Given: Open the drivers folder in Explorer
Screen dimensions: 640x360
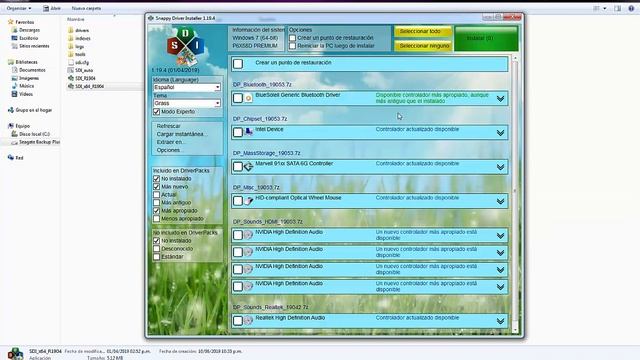Looking at the screenshot, I should point(78,30).
